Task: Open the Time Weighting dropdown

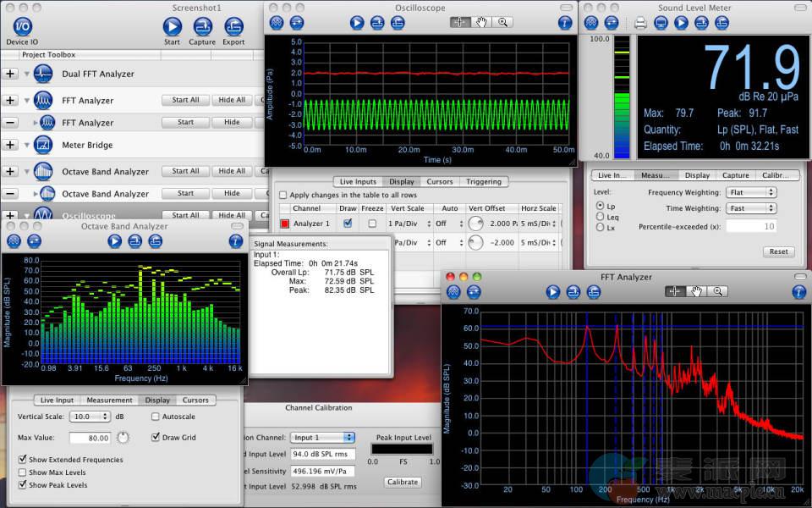Action: (750, 208)
